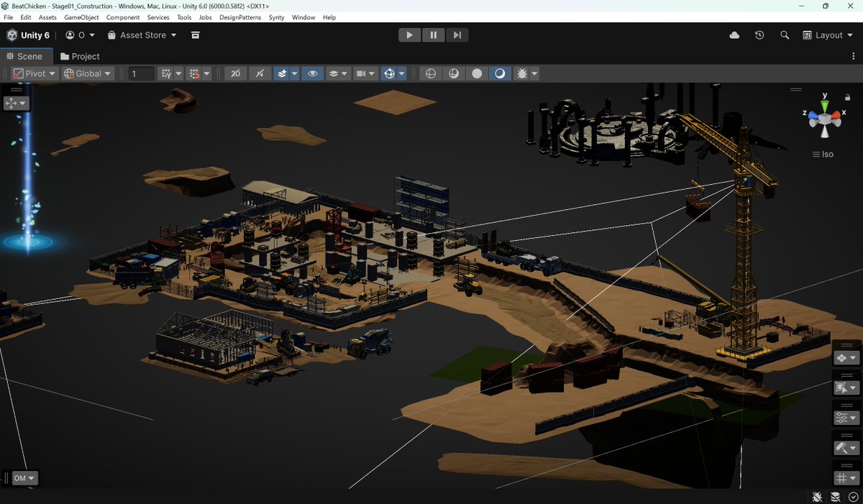
Task: Open the effects dropdown arrow
Action: (295, 73)
